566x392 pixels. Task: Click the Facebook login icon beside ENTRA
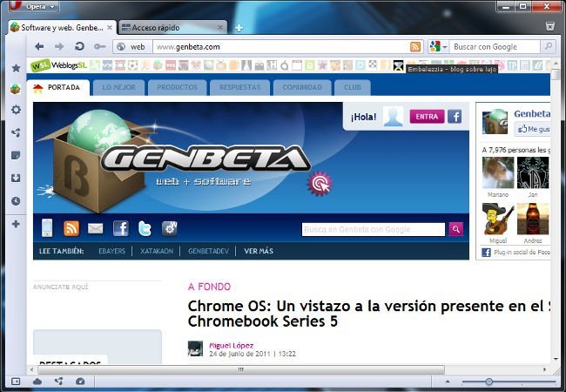coord(455,117)
